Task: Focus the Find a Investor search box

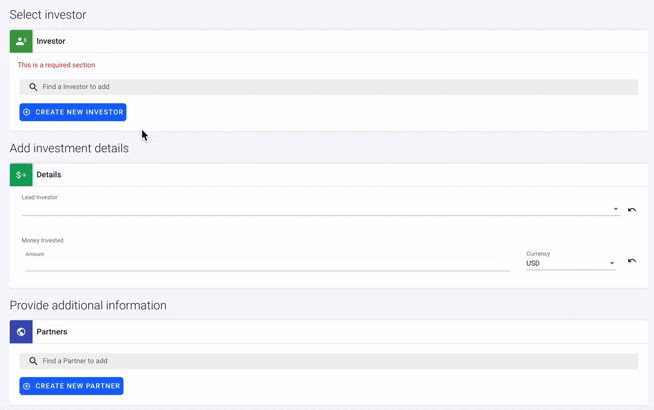Action: pos(329,87)
